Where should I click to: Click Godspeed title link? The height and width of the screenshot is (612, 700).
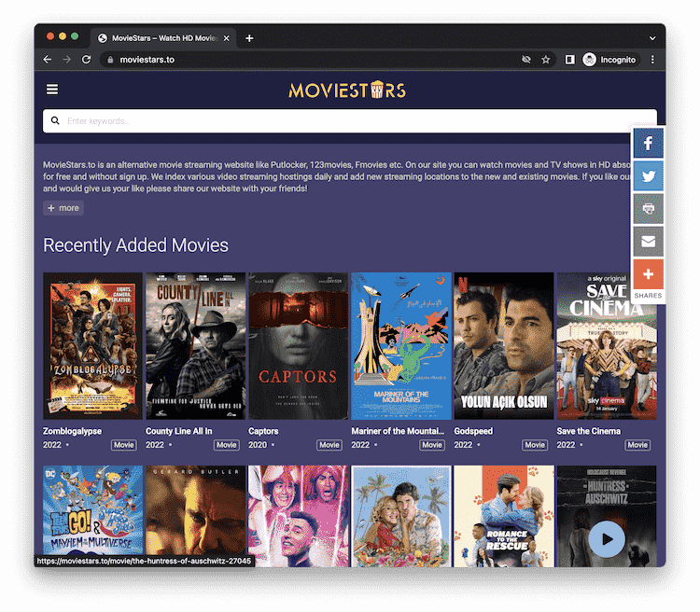tap(473, 431)
